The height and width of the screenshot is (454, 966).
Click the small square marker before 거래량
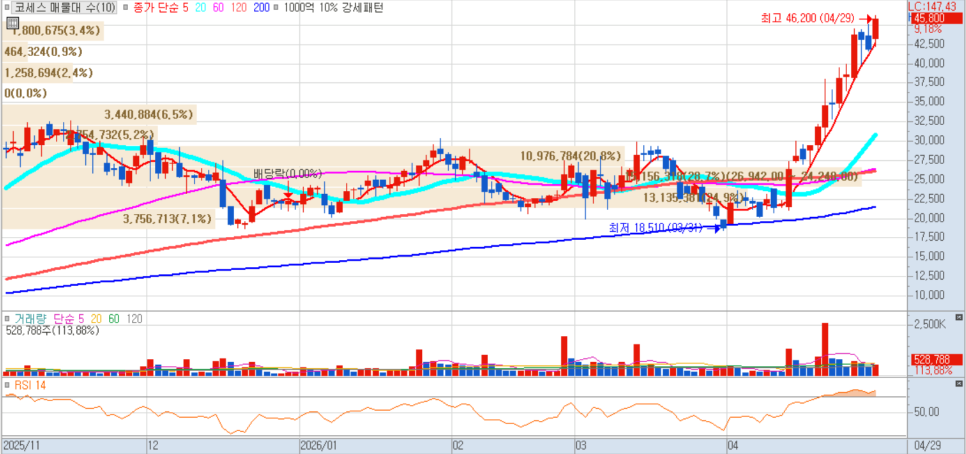(x=7, y=320)
